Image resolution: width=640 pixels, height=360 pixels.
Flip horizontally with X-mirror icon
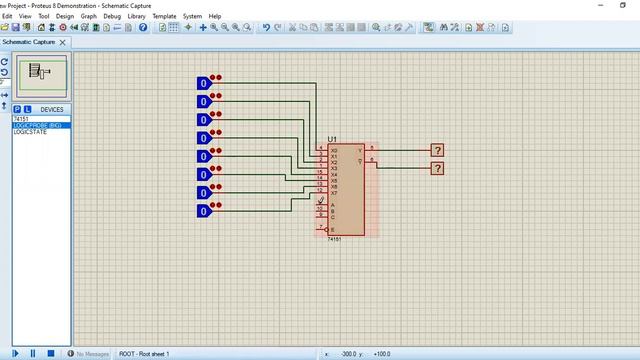click(4, 95)
